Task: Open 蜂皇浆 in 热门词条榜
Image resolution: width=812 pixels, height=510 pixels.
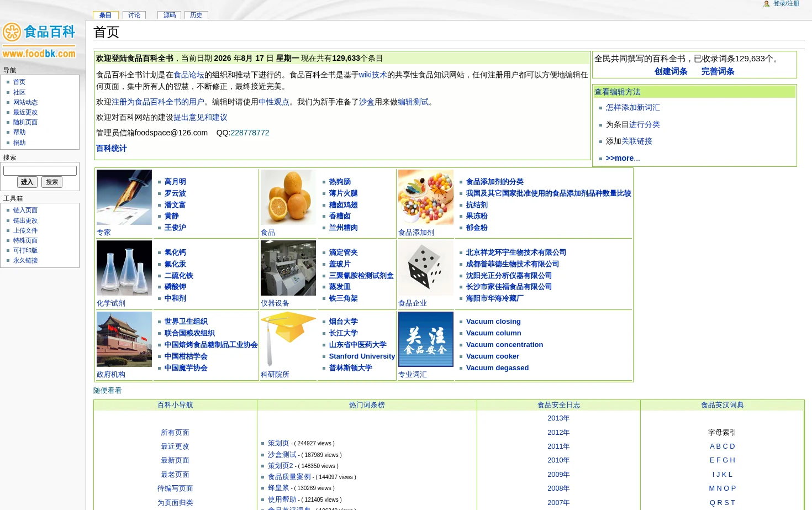Action: (x=278, y=487)
